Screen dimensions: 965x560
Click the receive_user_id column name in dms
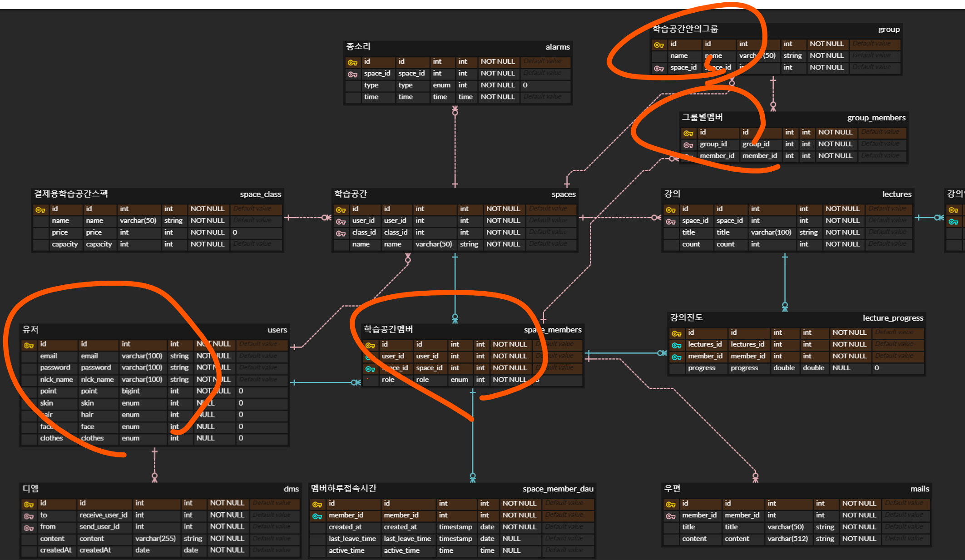click(x=104, y=515)
